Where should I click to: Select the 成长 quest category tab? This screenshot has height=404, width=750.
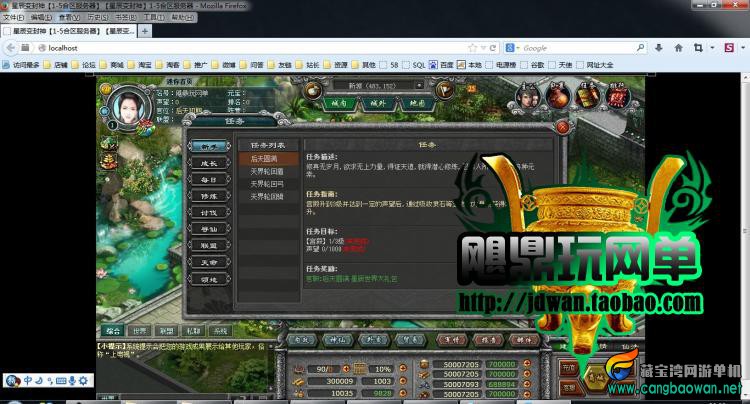tap(210, 164)
